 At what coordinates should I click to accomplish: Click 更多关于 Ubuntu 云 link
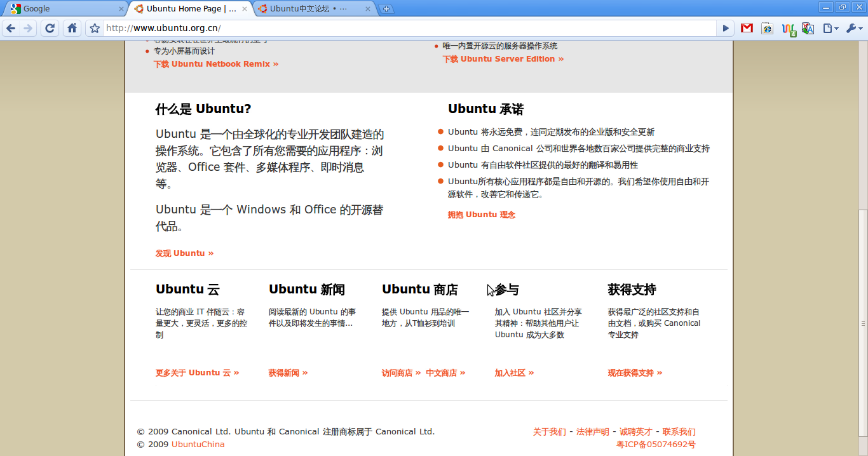197,373
